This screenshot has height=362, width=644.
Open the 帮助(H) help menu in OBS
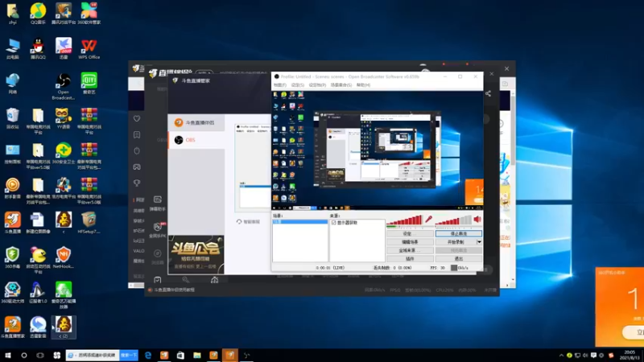[x=363, y=85]
